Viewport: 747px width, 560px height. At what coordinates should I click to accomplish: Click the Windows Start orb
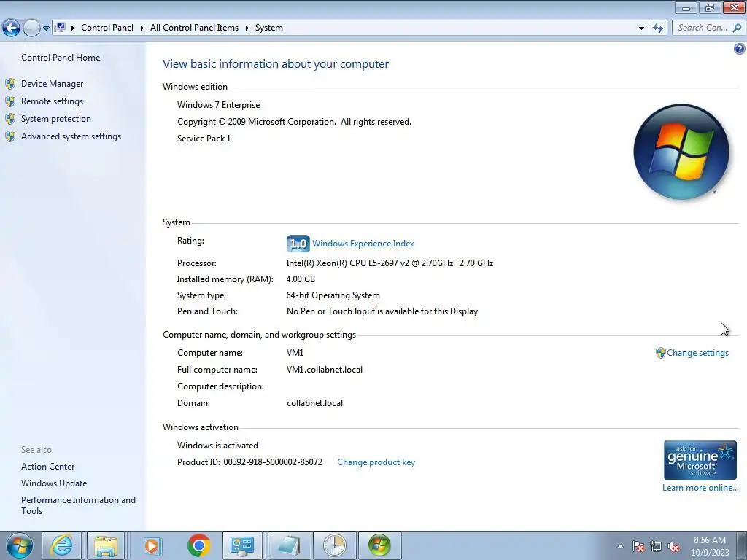point(20,545)
